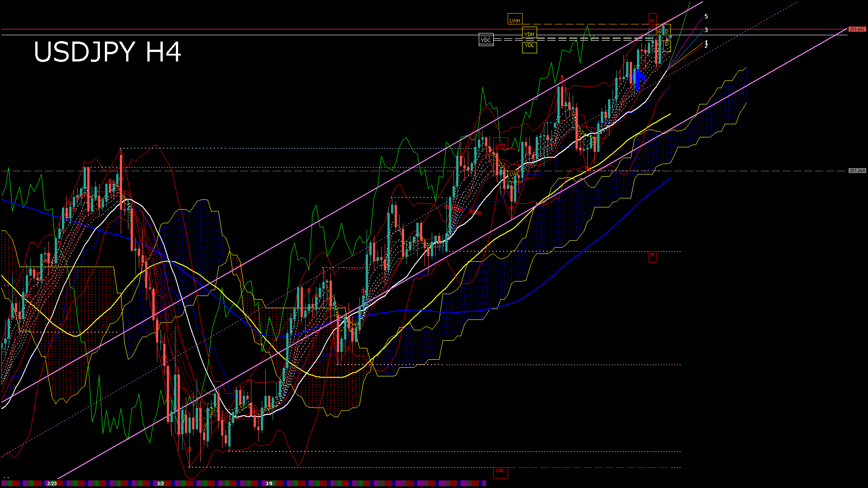Click the red M label on the lower dotted line
This screenshot has width=868, height=488.
pyautogui.click(x=652, y=255)
